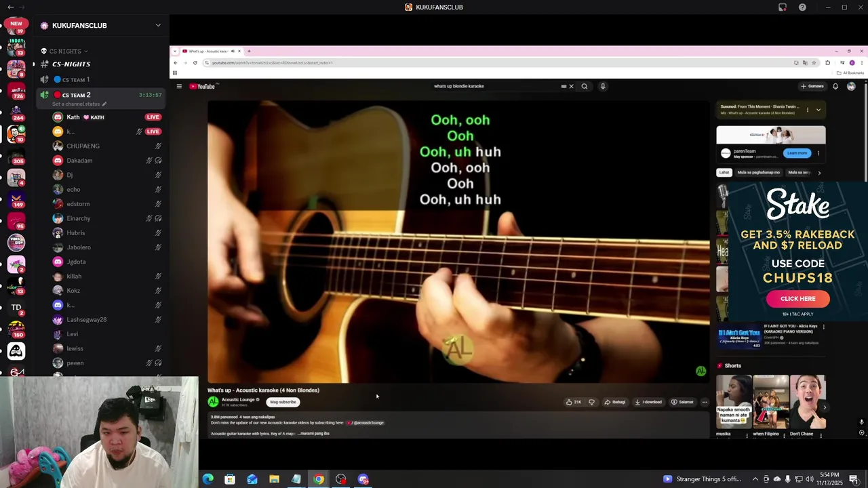Close the What's up YouTube tab
This screenshot has width=868, height=488.
click(x=239, y=51)
